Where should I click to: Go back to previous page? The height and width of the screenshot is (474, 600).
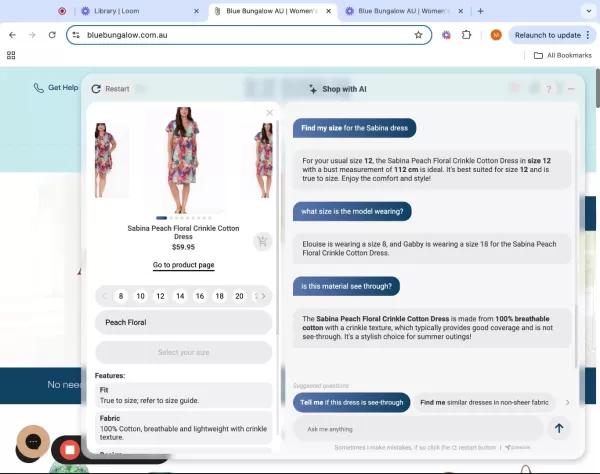point(12,35)
